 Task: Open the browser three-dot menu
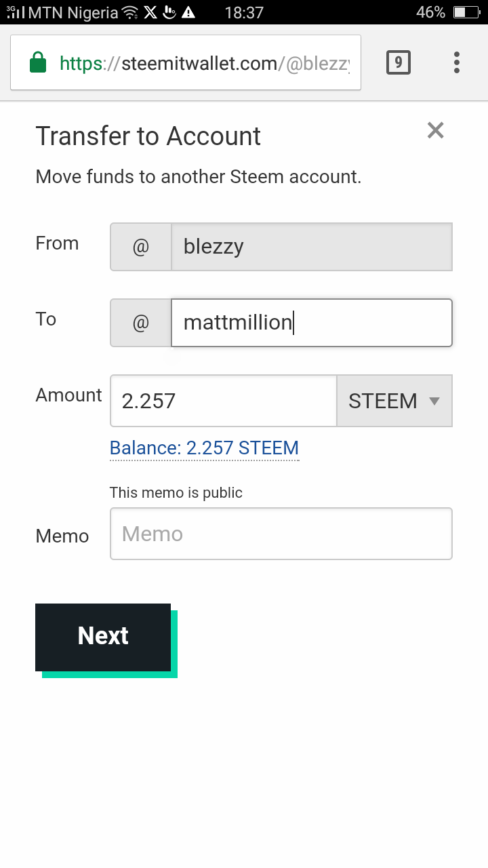point(456,62)
